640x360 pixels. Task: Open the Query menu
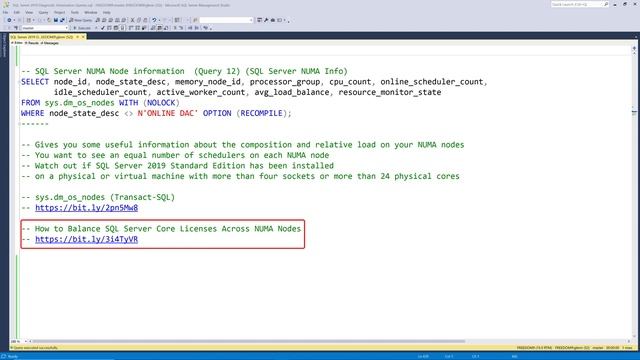click(43, 13)
